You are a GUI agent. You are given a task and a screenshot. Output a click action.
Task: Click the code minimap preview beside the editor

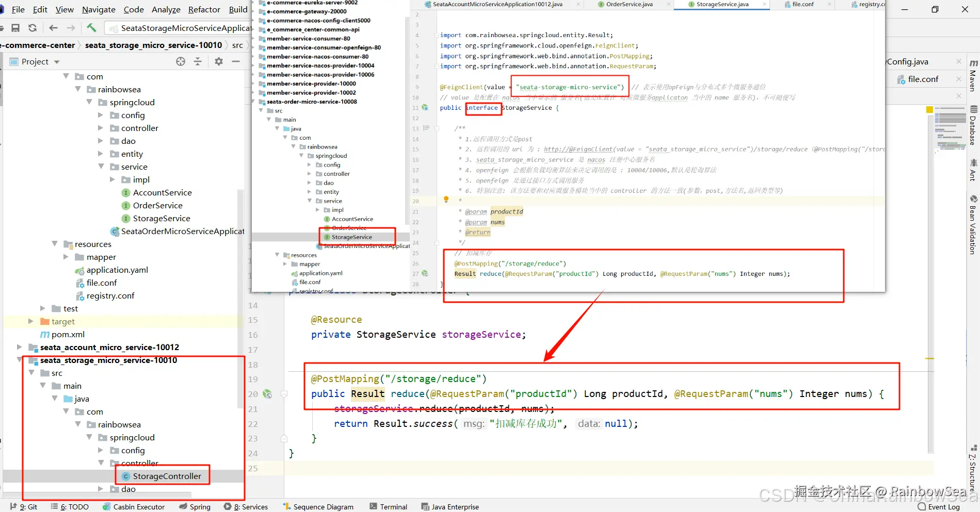click(x=950, y=129)
